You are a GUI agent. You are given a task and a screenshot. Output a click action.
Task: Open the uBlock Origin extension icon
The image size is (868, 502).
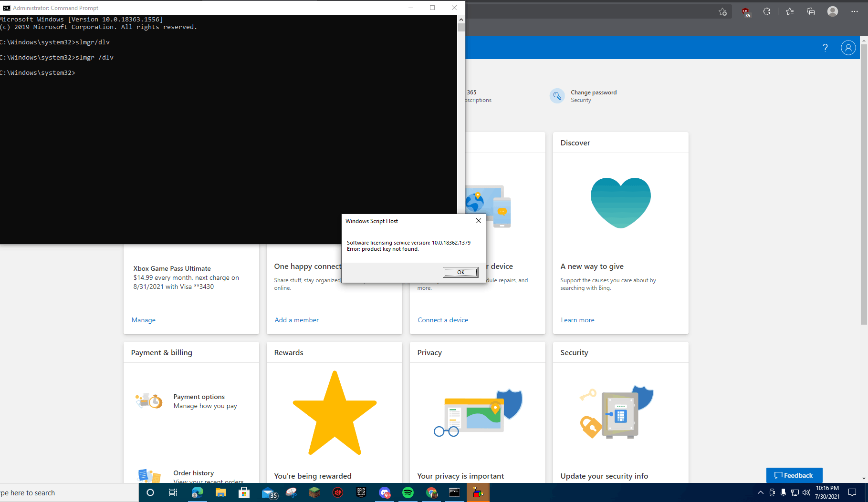click(x=746, y=12)
